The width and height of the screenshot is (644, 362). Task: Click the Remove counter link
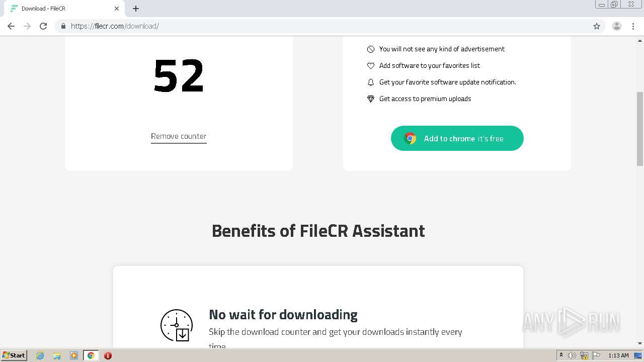coord(179,136)
